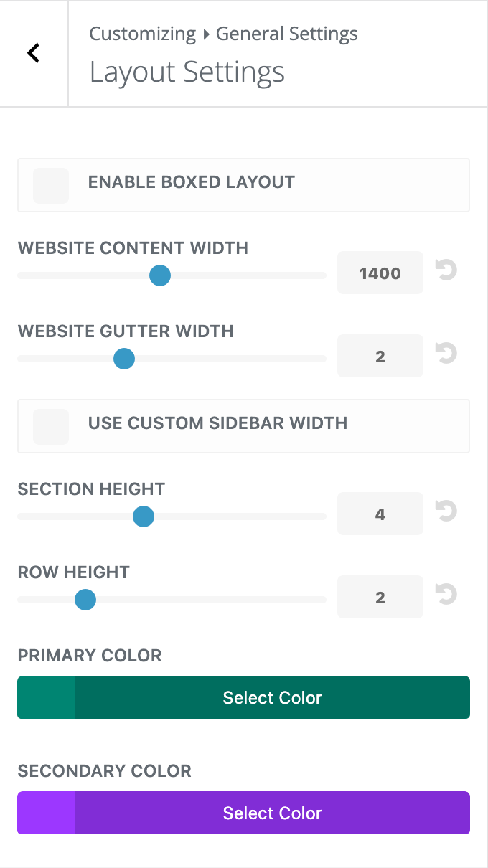
Task: Focus Website Content Width input showing 1400
Action: 380,273
